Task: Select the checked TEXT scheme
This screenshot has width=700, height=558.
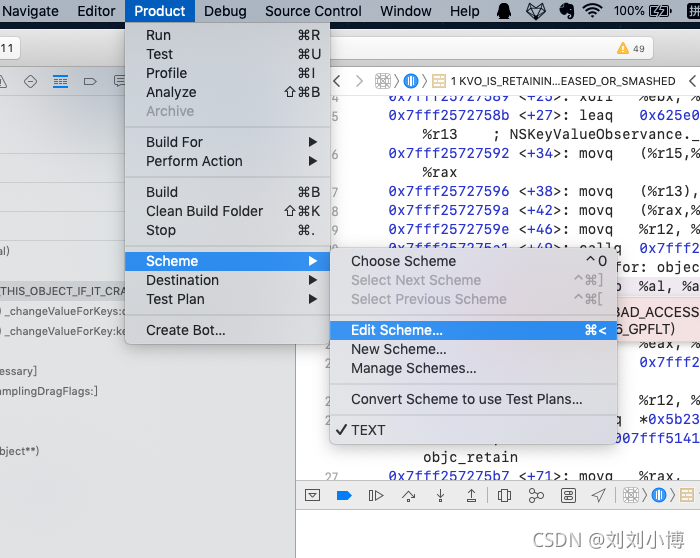Action: coord(473,430)
